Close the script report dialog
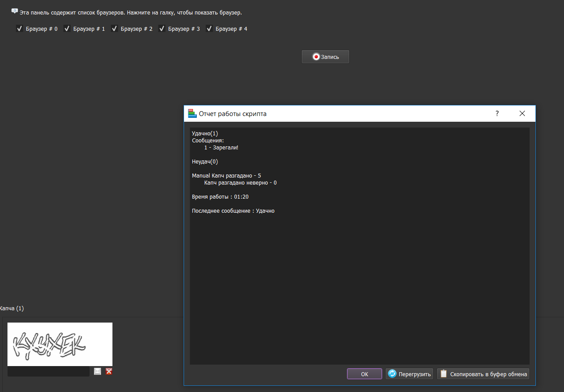 pos(522,113)
